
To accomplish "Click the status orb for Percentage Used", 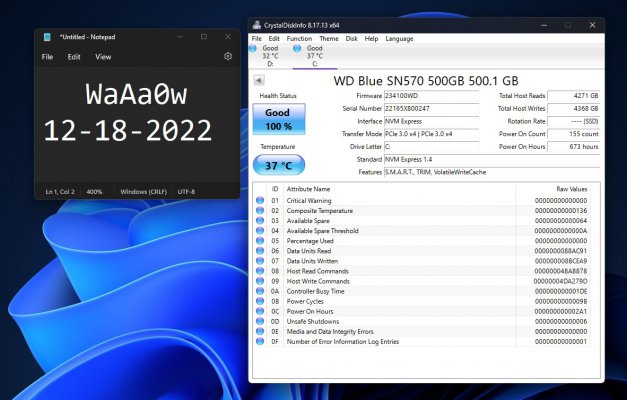I will [260, 240].
